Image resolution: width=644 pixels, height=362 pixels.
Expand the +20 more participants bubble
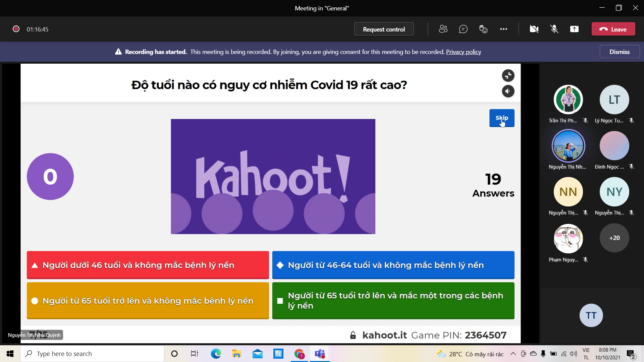click(614, 238)
